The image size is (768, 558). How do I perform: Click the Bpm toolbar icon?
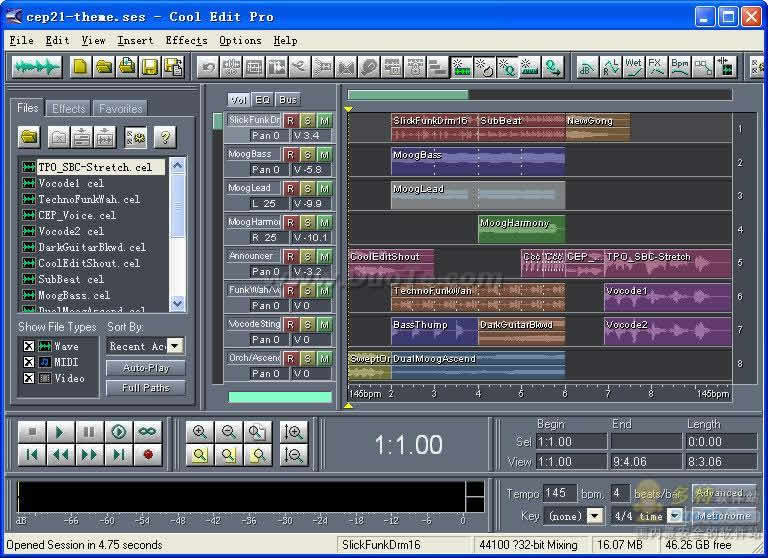pyautogui.click(x=680, y=67)
